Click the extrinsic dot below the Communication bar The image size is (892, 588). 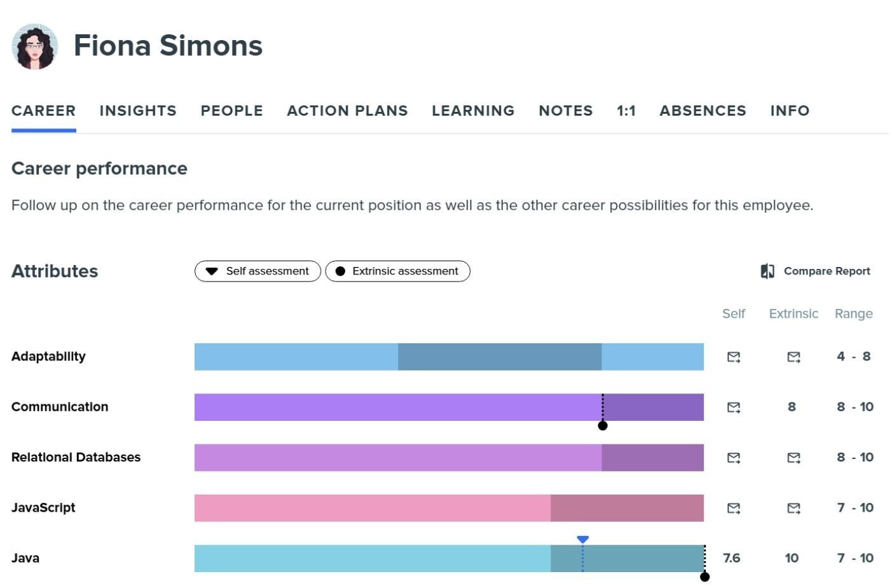(603, 426)
